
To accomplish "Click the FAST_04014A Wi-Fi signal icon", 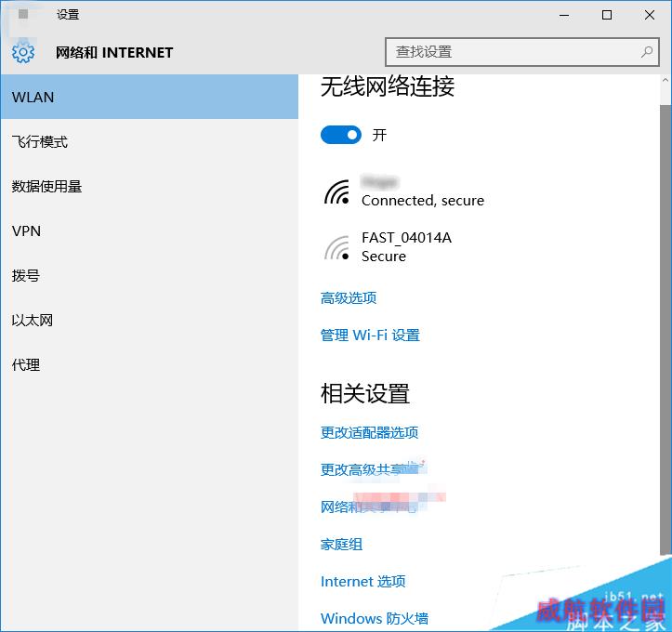I will coord(336,247).
